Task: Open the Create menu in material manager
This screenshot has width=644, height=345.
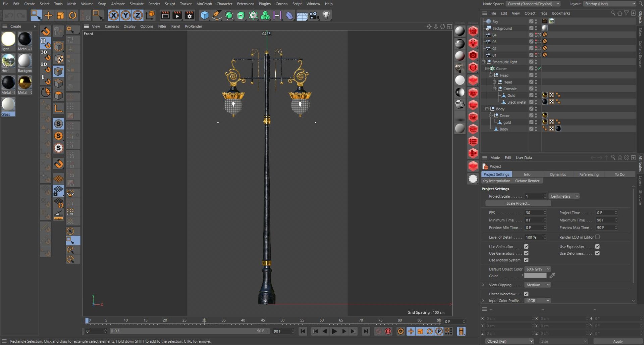Action: tap(16, 26)
